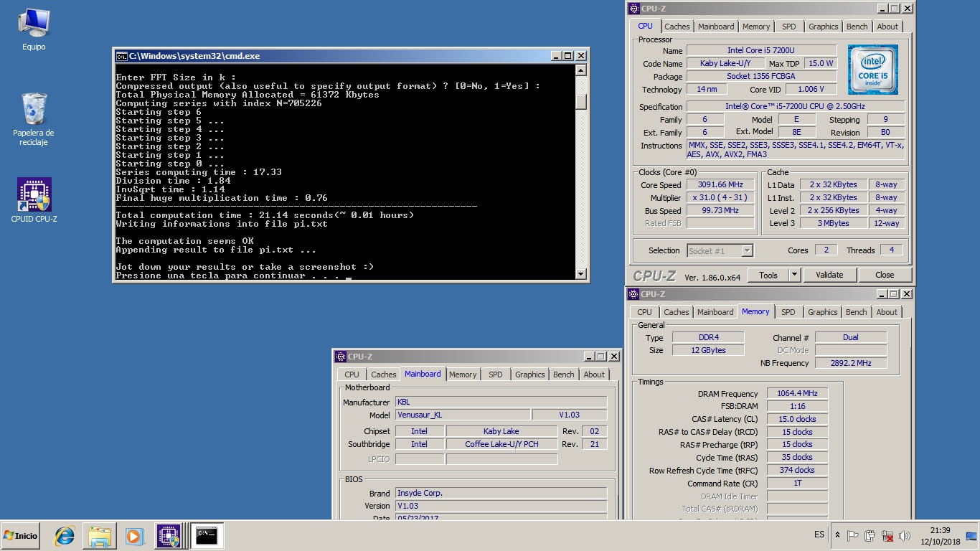Image resolution: width=980 pixels, height=551 pixels.
Task: Expand the Tools dropdown arrow
Action: (x=794, y=275)
